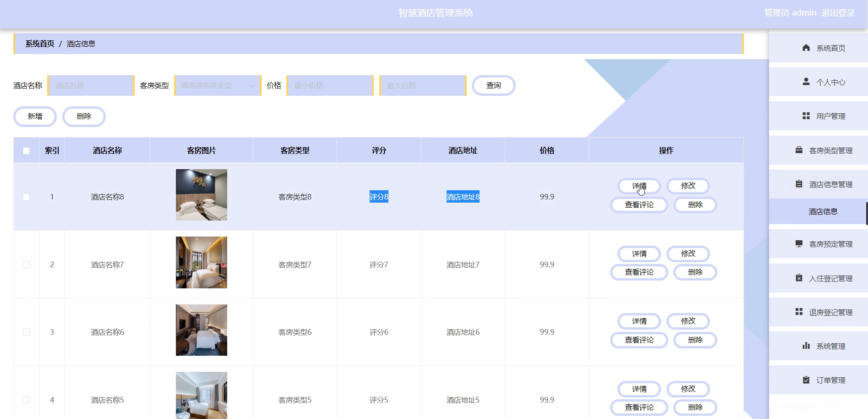868x419 pixels.
Task: Click the 退出登录 link
Action: (838, 13)
